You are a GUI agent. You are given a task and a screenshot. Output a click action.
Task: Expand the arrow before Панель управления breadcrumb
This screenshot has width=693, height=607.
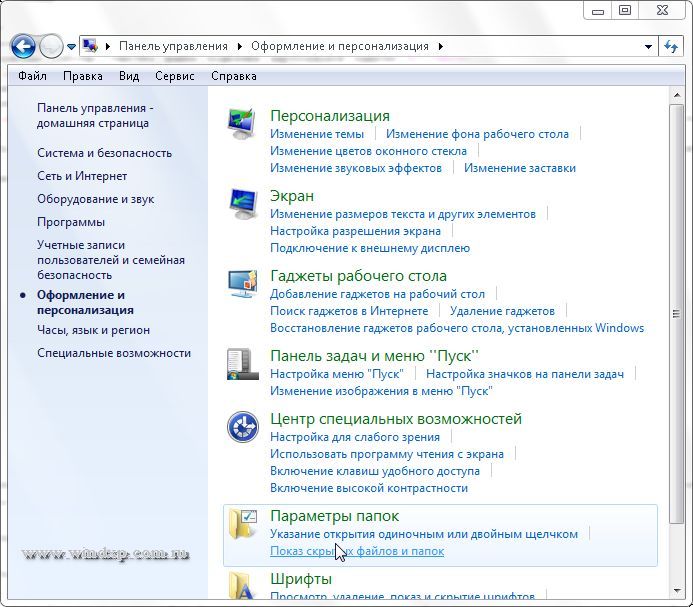pyautogui.click(x=107, y=46)
